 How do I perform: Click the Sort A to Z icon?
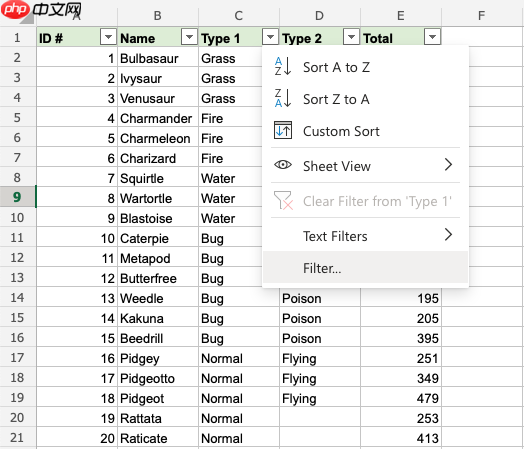[x=283, y=66]
